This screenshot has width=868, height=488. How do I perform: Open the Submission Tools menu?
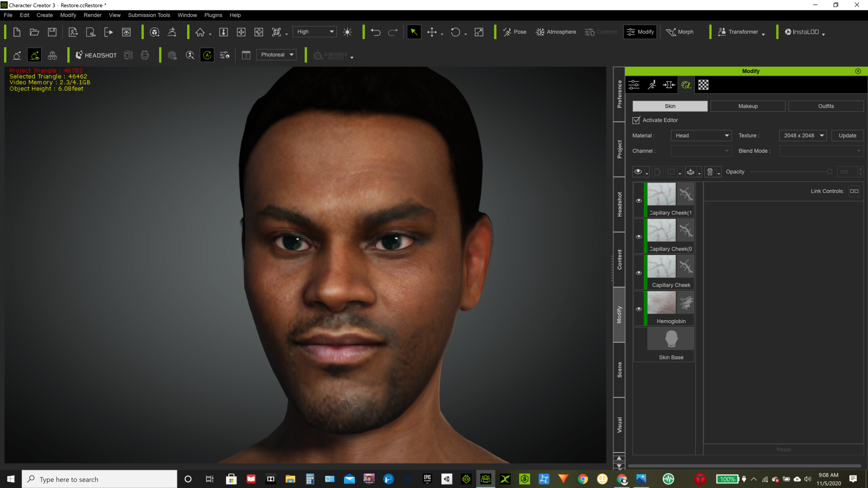click(149, 15)
